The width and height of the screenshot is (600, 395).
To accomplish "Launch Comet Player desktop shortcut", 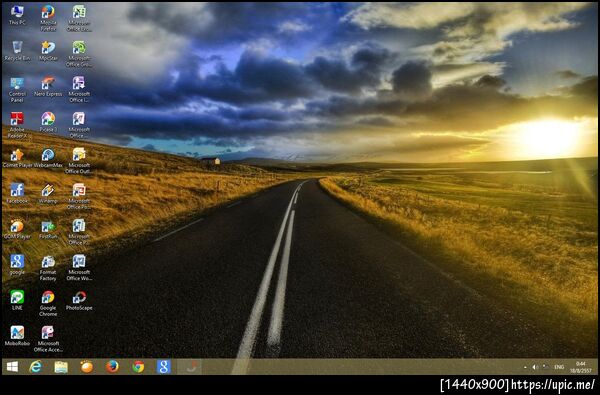I will click(x=17, y=158).
